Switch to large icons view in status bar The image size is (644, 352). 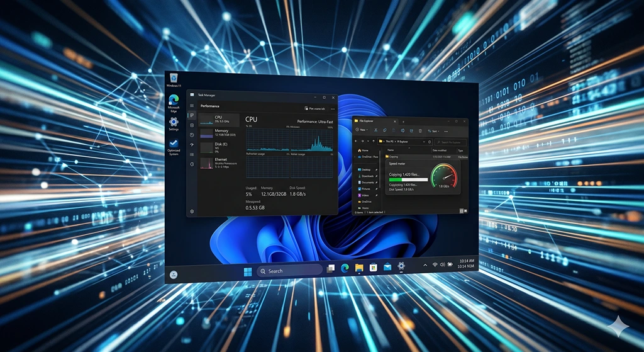pos(465,211)
